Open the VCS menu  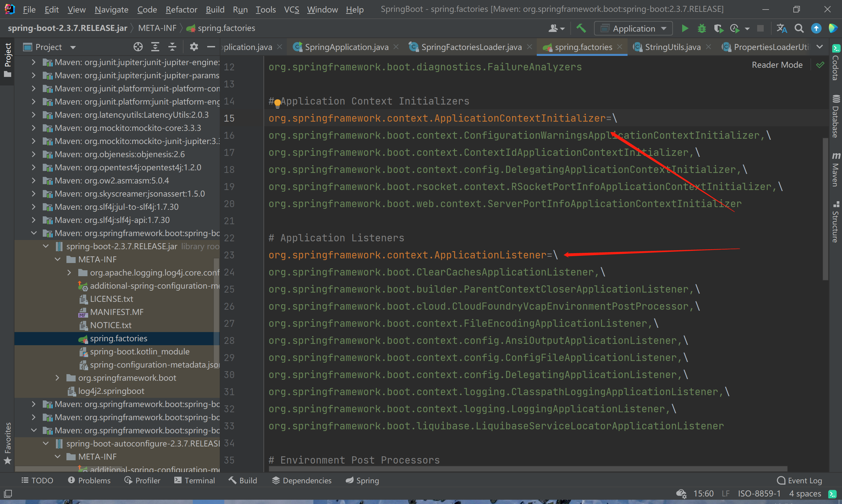[291, 10]
